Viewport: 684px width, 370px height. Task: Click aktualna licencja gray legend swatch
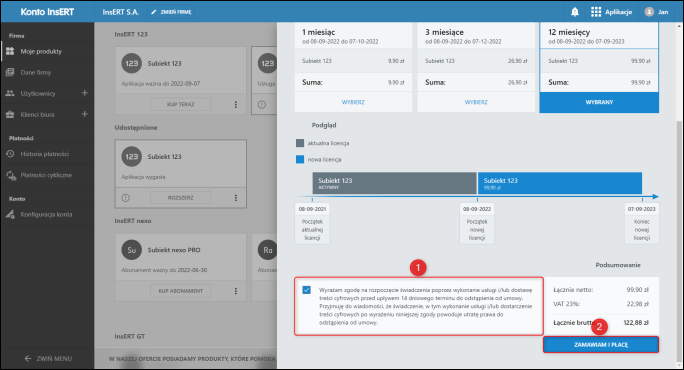[300, 143]
